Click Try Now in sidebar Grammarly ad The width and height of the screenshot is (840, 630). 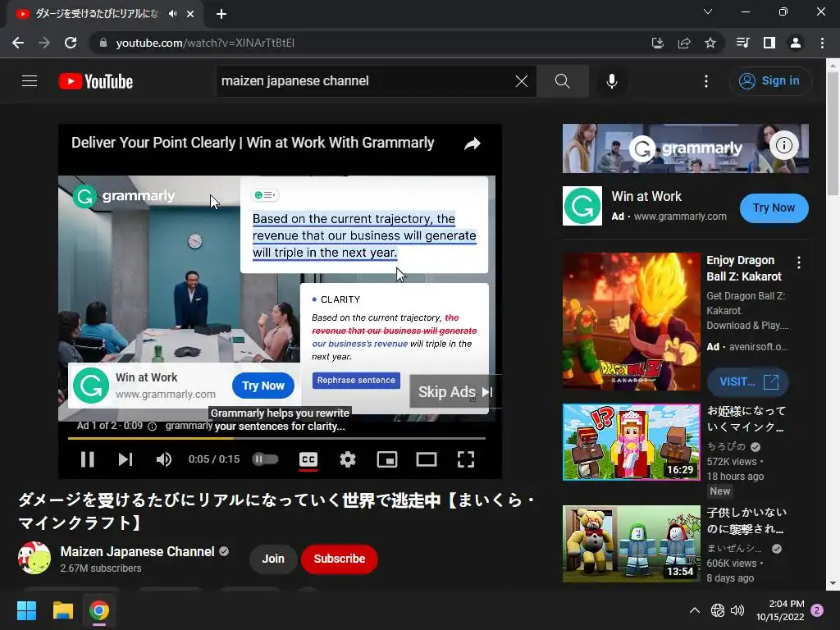(774, 208)
